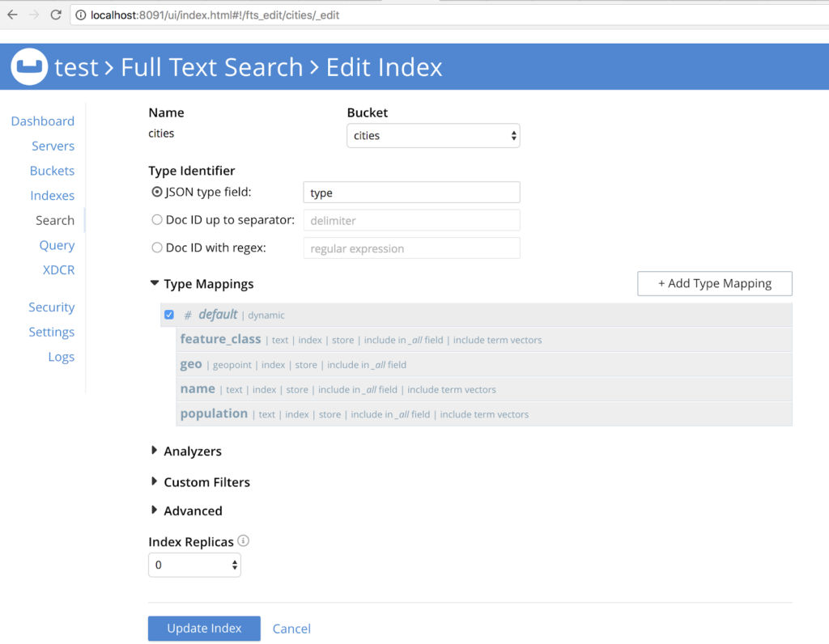This screenshot has width=829, height=644.
Task: Expand the Custom Filters section
Action: click(x=155, y=481)
